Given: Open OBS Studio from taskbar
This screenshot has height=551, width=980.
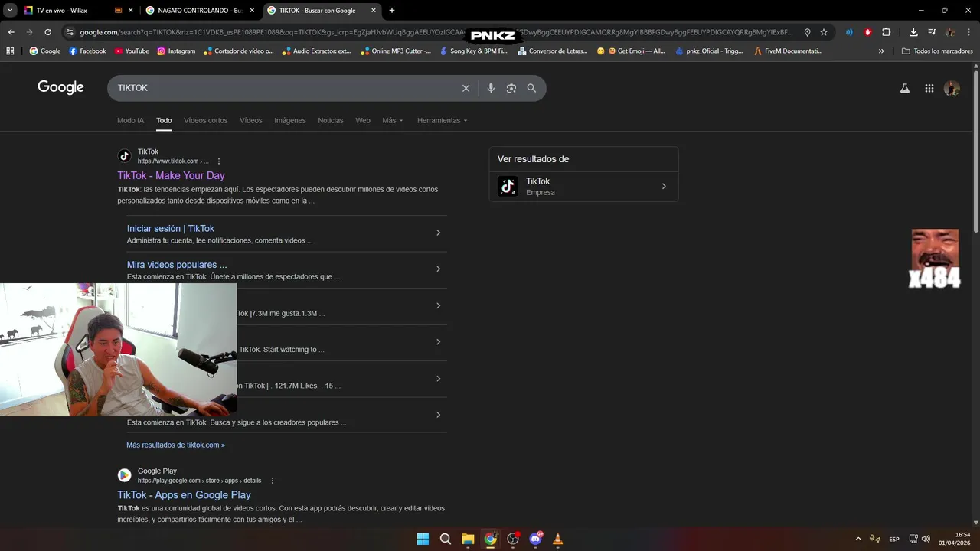Looking at the screenshot, I should coord(513,539).
